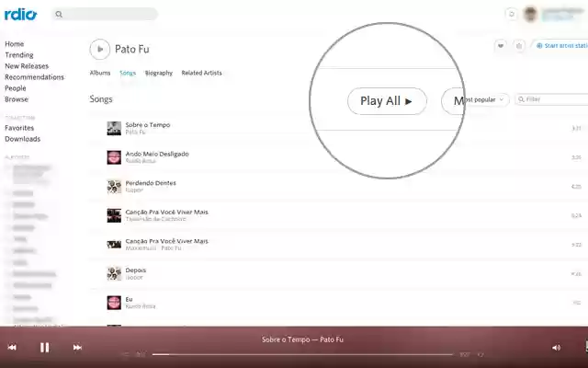This screenshot has width=588, height=368.
Task: Switch to the Biography tab
Action: 159,73
